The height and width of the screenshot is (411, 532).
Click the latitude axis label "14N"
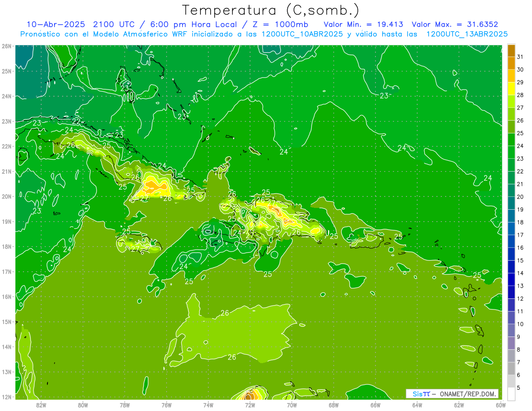tap(7, 347)
